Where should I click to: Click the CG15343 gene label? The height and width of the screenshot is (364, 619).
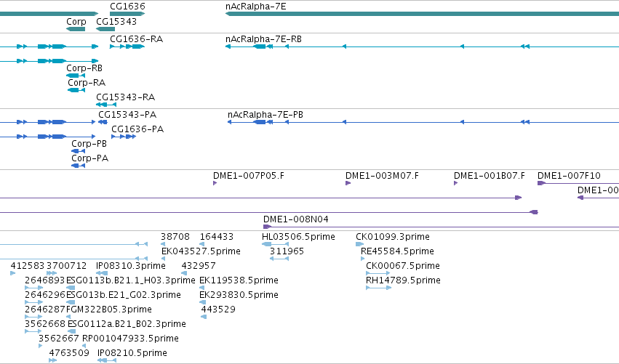116,21
